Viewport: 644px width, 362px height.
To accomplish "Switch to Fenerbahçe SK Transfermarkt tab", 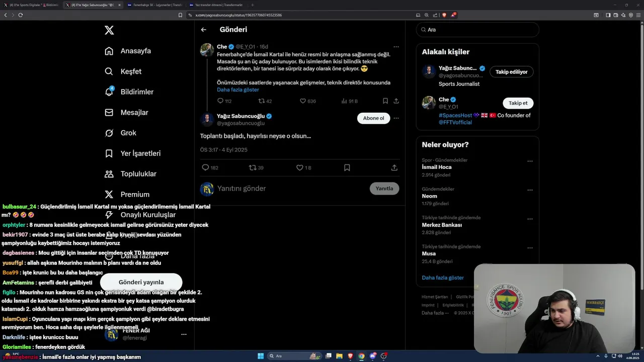I will pyautogui.click(x=154, y=5).
